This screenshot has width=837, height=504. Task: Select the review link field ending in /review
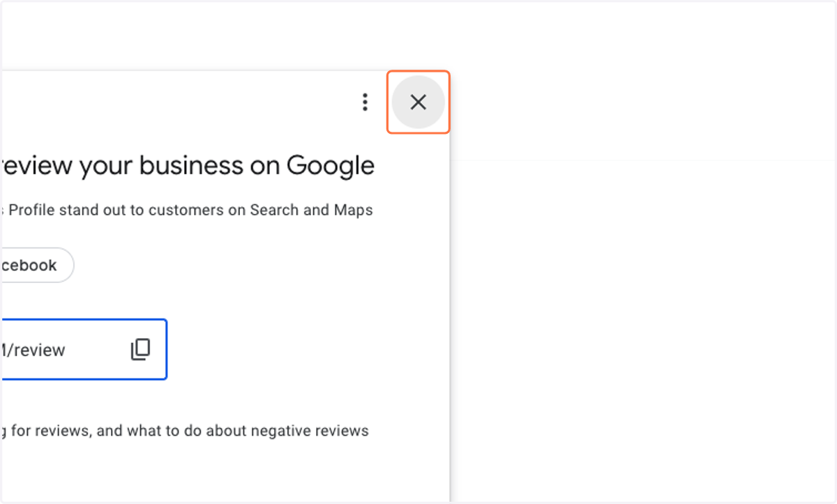[x=84, y=349]
